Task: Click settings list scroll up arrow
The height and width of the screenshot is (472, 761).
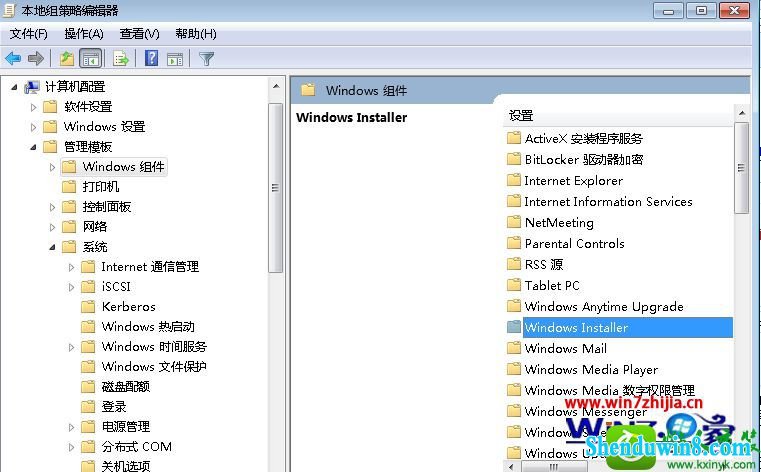Action: coord(742,114)
